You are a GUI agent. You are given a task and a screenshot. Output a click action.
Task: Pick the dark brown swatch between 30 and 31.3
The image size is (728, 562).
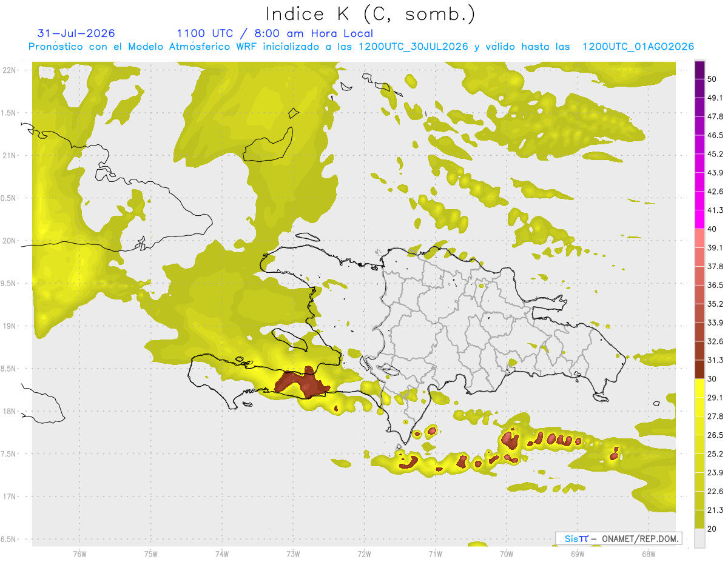tap(699, 369)
